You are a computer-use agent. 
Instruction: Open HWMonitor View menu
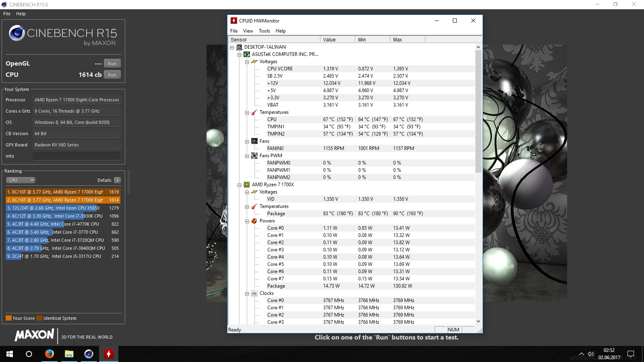coord(248,31)
